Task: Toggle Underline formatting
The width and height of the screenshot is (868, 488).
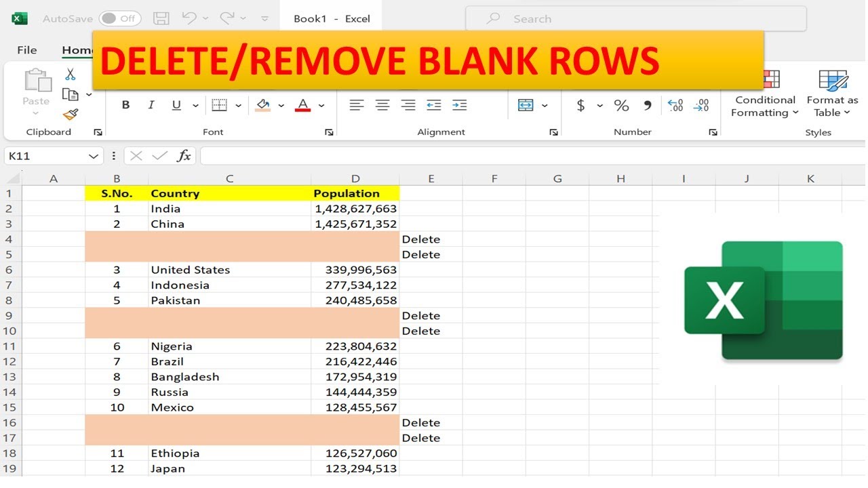Action: click(176, 105)
